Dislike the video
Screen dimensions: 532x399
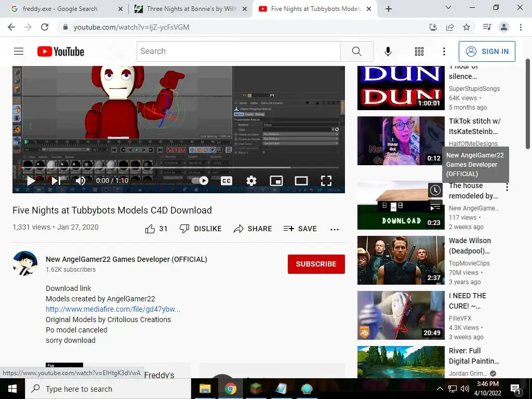coord(201,229)
